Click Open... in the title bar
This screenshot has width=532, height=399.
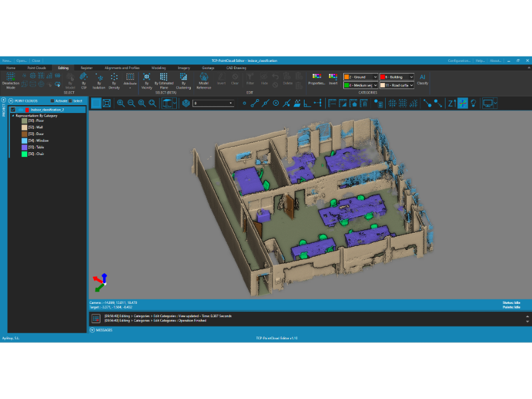[21, 61]
